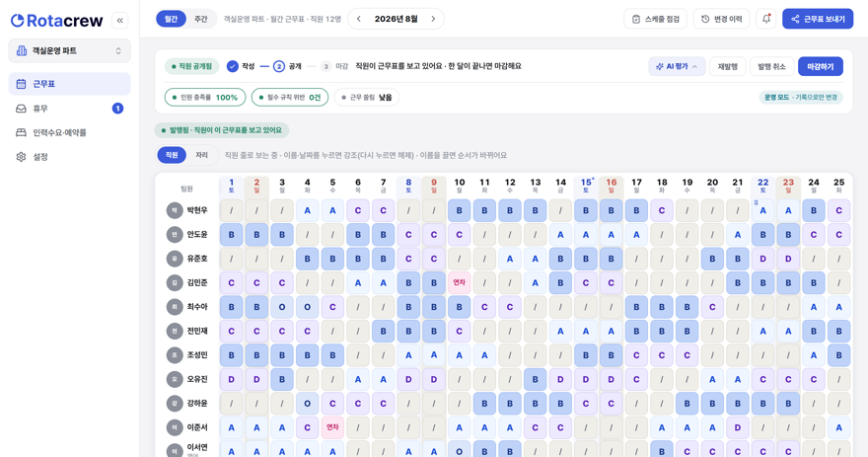Select the day 25 화 column header

pos(838,186)
